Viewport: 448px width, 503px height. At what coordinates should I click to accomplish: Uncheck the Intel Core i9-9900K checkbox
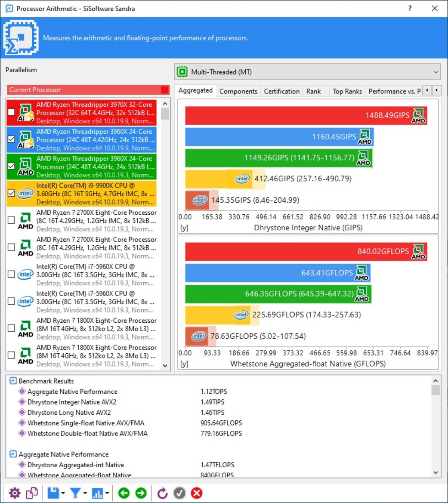(x=11, y=193)
